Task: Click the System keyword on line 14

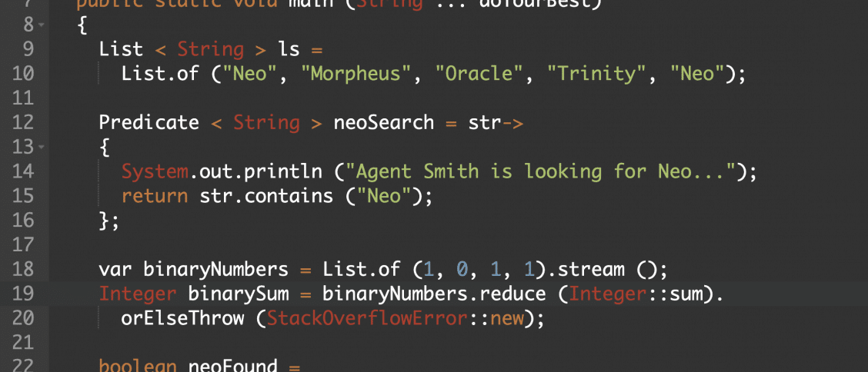Action: pos(155,172)
